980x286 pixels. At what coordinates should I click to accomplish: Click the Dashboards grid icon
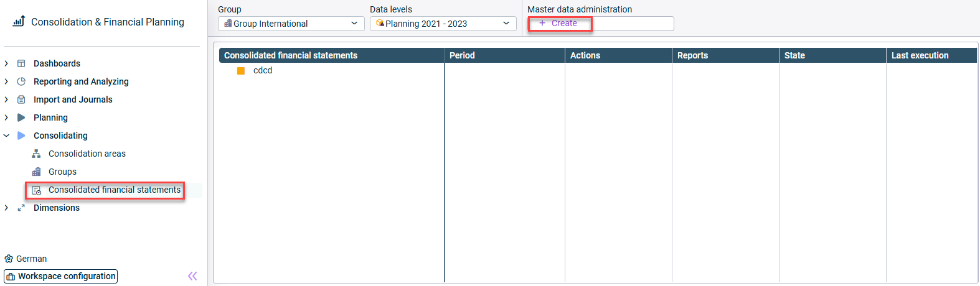[x=21, y=63]
